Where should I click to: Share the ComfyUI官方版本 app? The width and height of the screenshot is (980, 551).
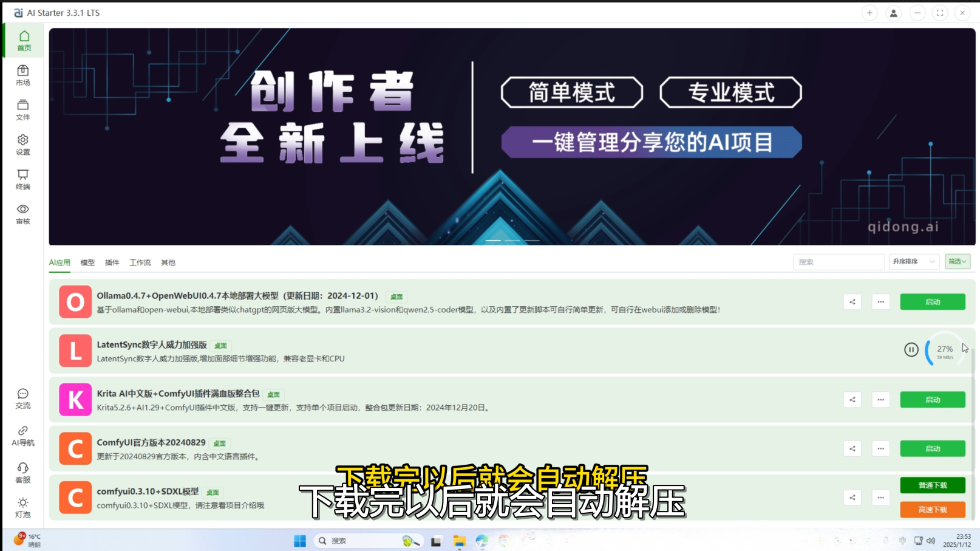coord(852,448)
